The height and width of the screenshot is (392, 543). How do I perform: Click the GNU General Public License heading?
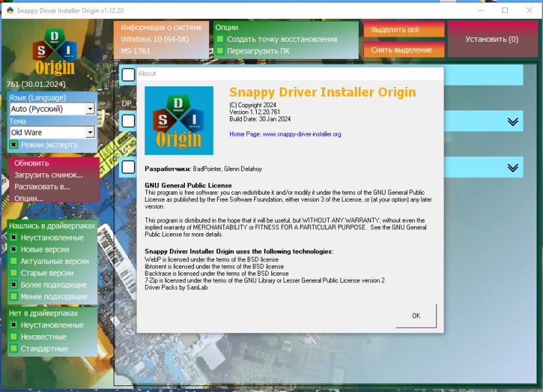188,186
